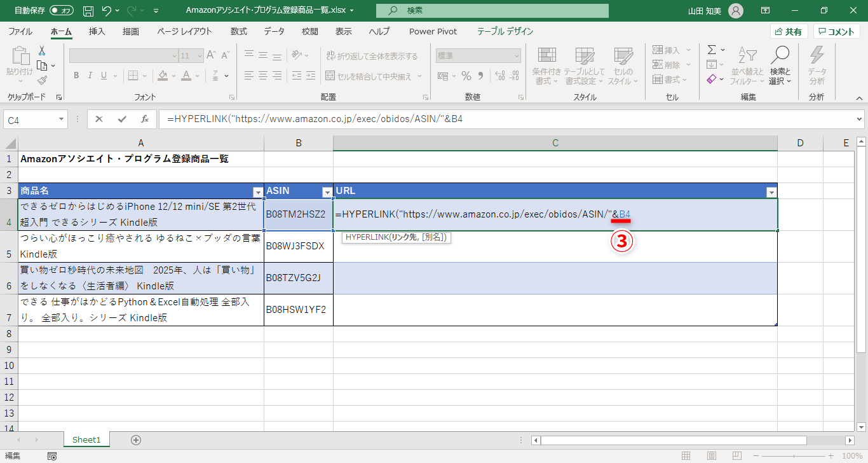This screenshot has height=463, width=868.
Task: Open テーブルとして書式設定 gallery
Action: tap(584, 66)
